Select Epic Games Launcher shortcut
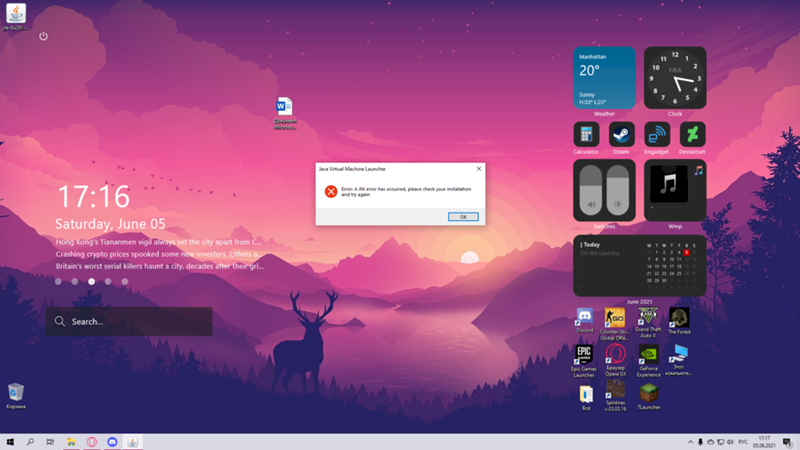Image resolution: width=800 pixels, height=450 pixels. pos(585,356)
